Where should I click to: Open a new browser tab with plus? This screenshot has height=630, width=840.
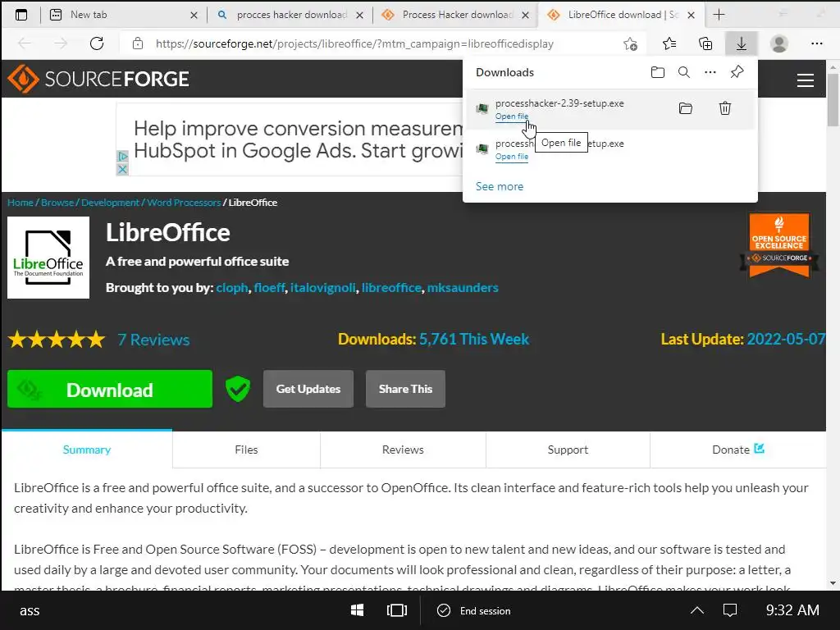coord(719,15)
